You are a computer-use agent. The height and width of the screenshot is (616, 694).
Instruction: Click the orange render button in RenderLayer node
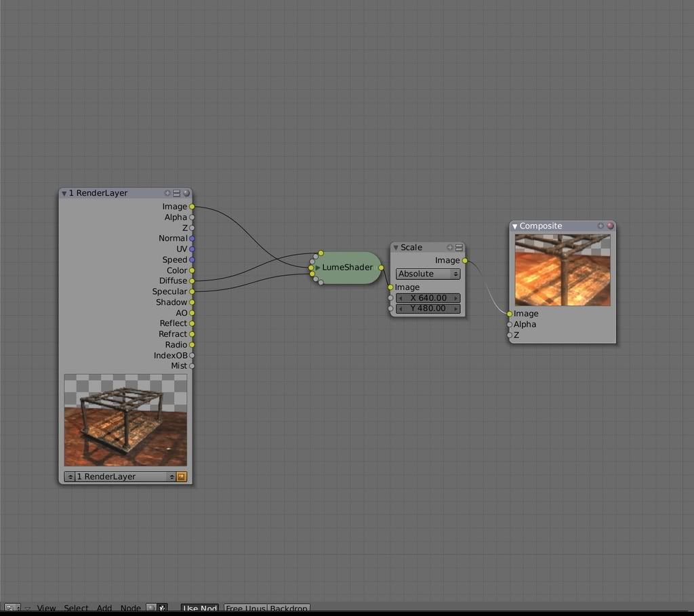[x=181, y=476]
